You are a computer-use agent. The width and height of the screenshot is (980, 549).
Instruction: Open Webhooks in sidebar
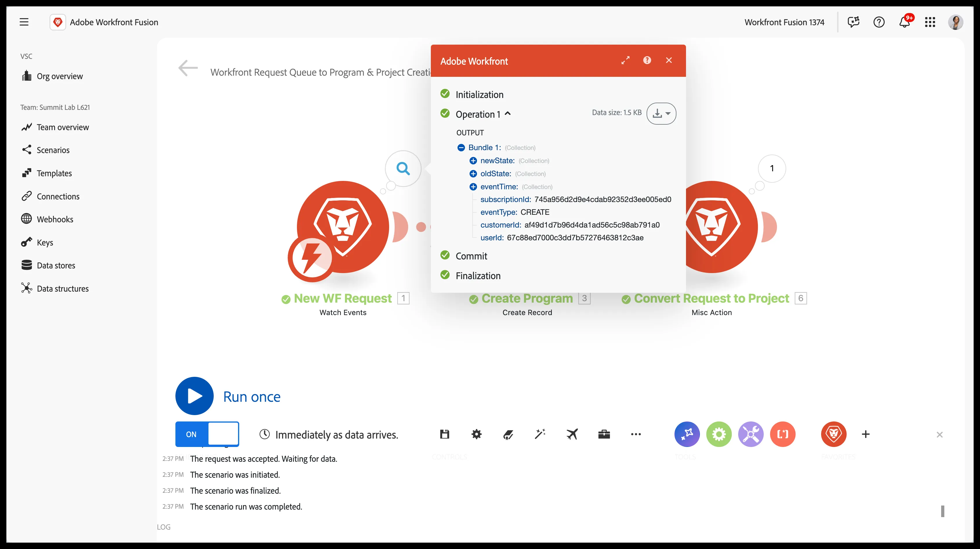coord(48,219)
